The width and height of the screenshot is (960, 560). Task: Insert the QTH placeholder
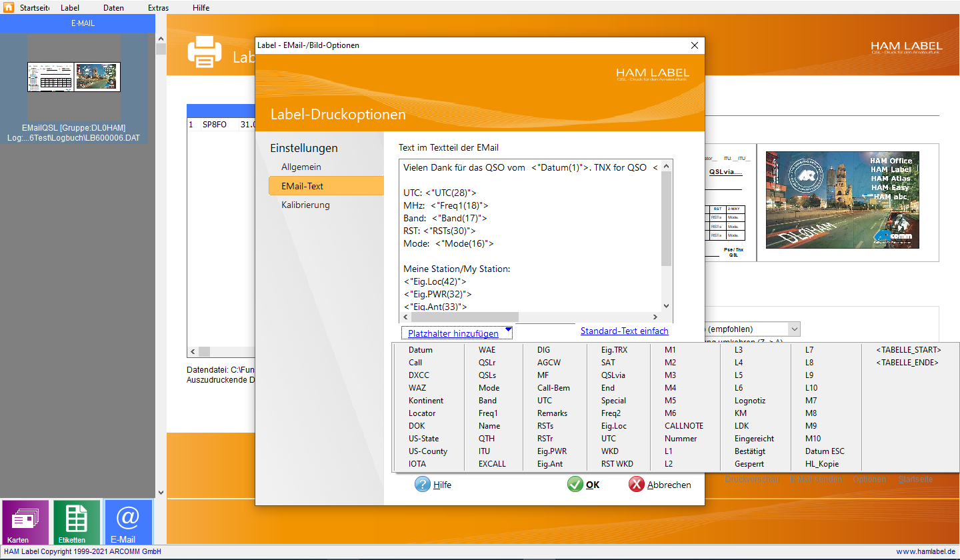[486, 439]
